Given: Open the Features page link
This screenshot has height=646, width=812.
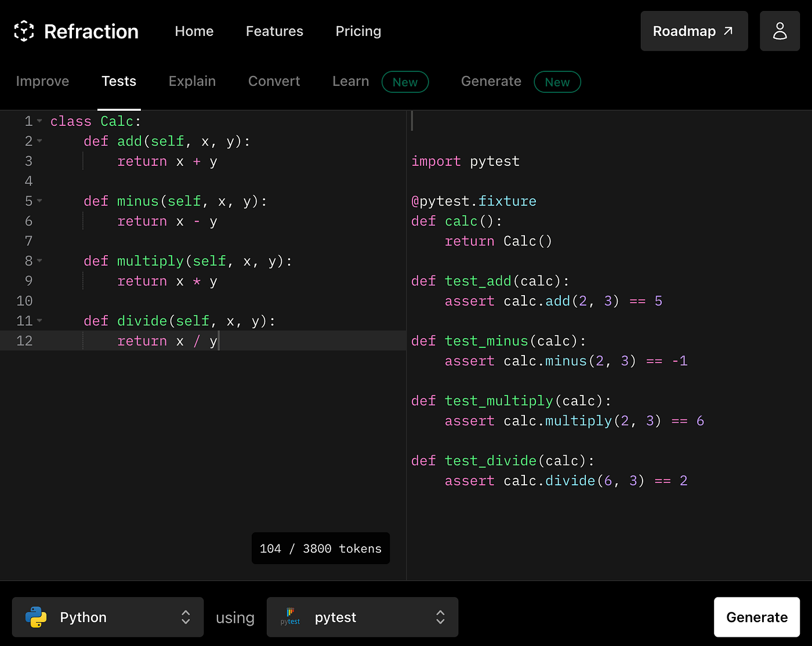Looking at the screenshot, I should tap(274, 31).
